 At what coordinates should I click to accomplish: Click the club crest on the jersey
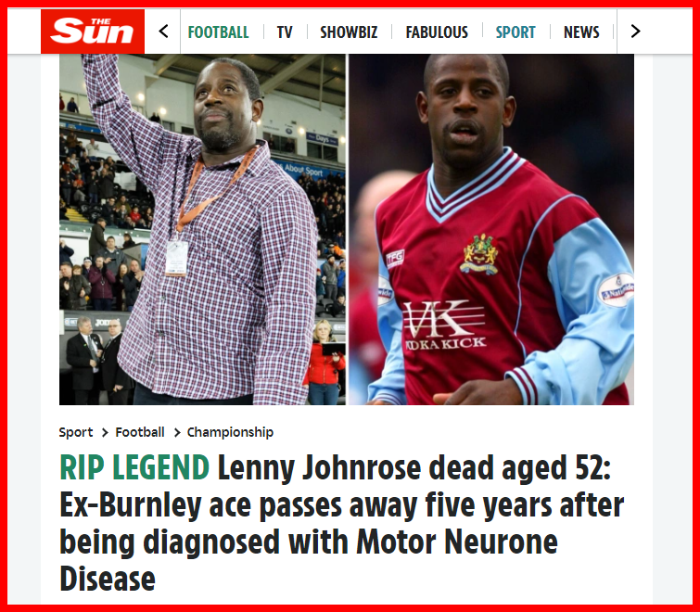[x=480, y=254]
